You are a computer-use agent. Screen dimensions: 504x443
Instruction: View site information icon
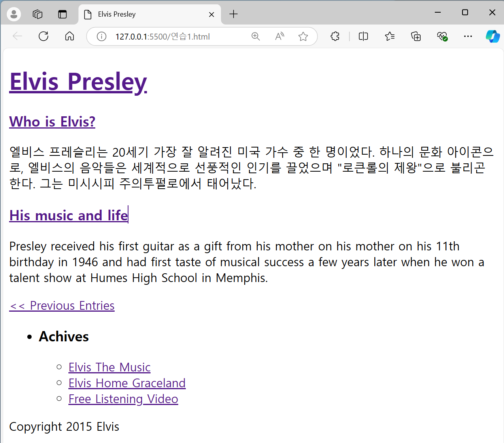(x=102, y=36)
